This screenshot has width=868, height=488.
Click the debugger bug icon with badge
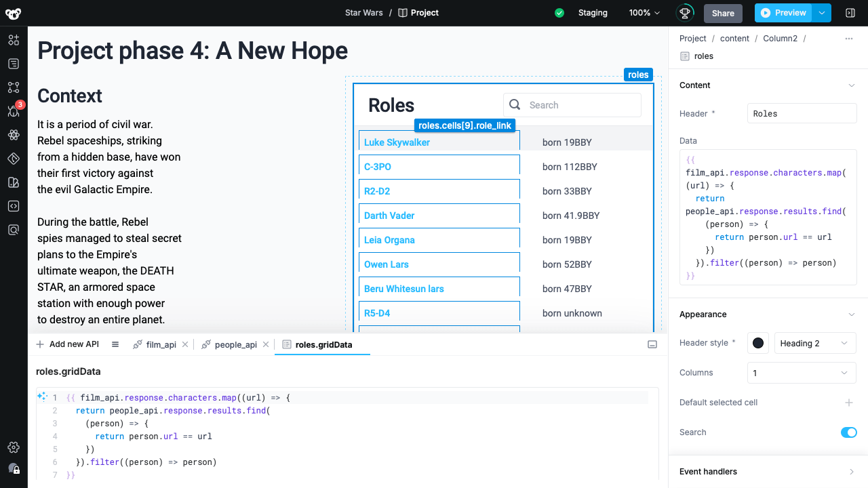point(14,111)
